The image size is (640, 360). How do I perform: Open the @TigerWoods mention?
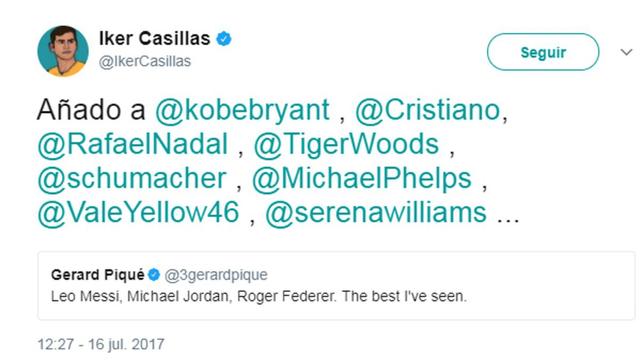click(346, 144)
